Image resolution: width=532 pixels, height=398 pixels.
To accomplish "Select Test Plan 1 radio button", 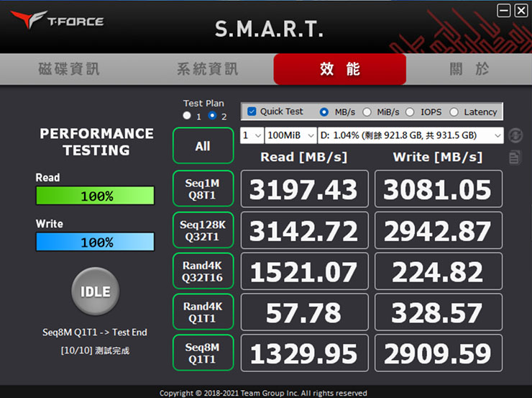I will [x=187, y=115].
